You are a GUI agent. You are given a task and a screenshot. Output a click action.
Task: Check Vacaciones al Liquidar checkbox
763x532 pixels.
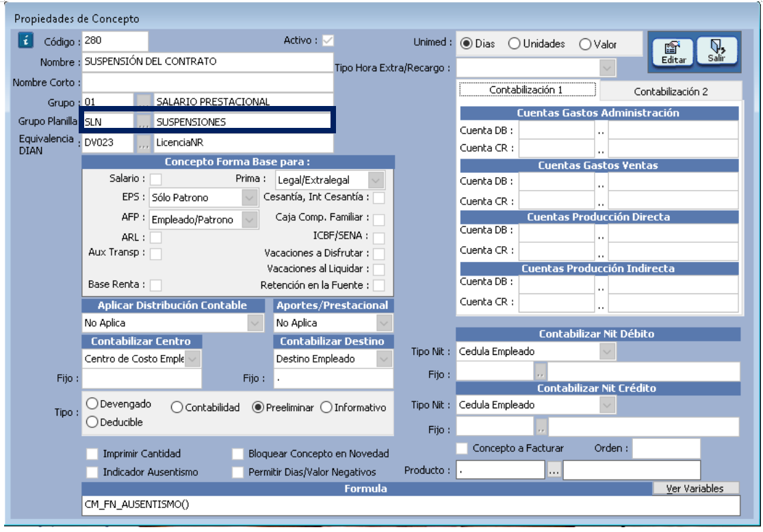point(378,269)
